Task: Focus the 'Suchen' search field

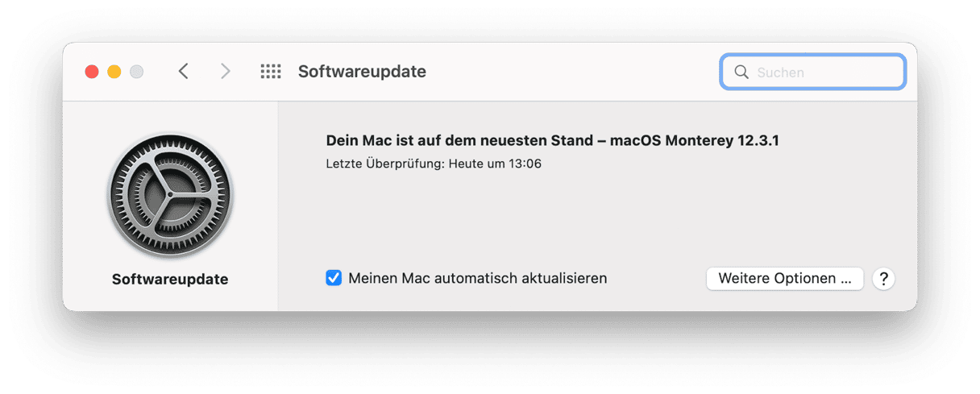Action: coord(812,72)
